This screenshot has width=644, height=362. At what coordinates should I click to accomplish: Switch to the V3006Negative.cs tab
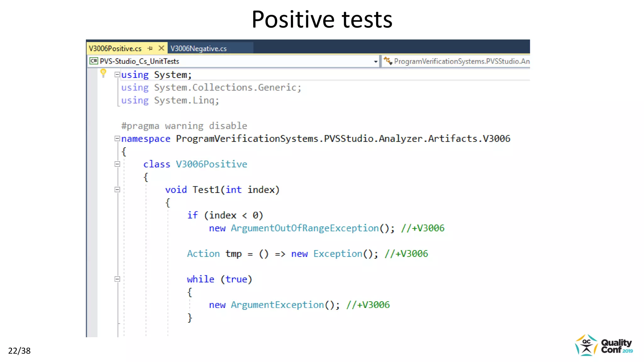click(x=198, y=48)
